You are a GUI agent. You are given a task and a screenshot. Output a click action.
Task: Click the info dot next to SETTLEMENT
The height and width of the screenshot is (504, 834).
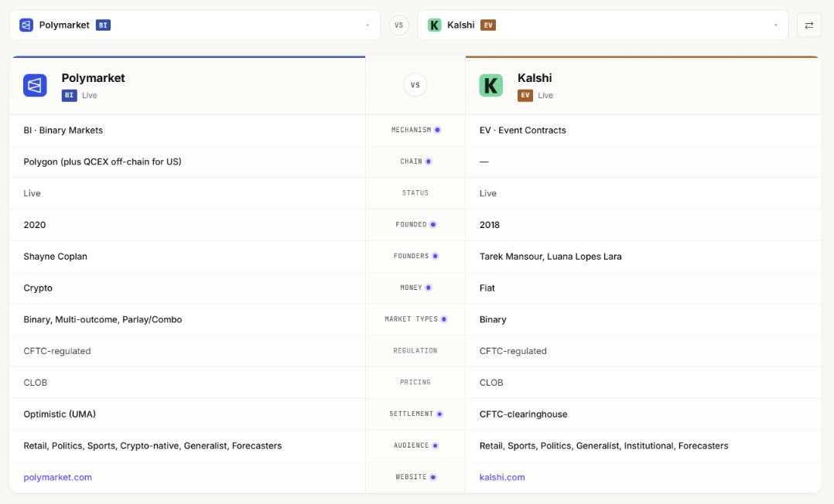(439, 414)
